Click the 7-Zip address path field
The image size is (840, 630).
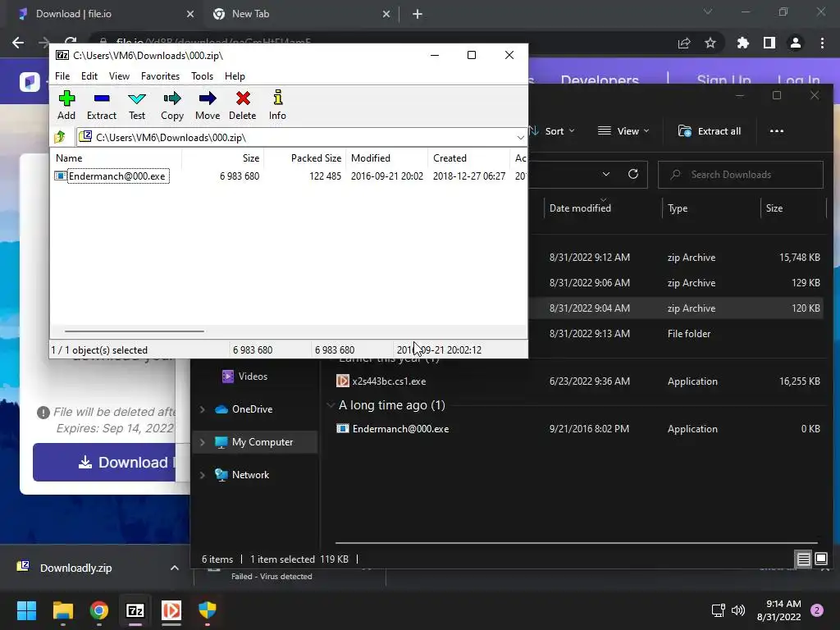301,138
